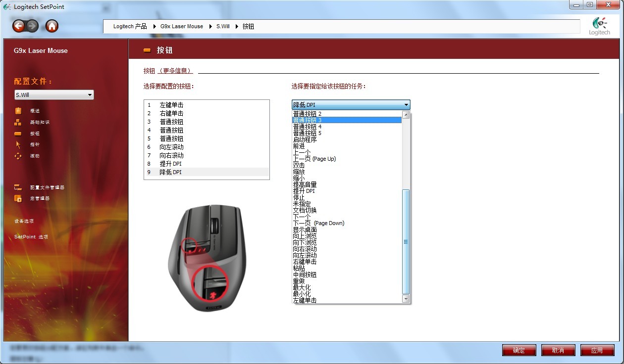Open the 指针 pointer sidebar icon

pos(18,144)
